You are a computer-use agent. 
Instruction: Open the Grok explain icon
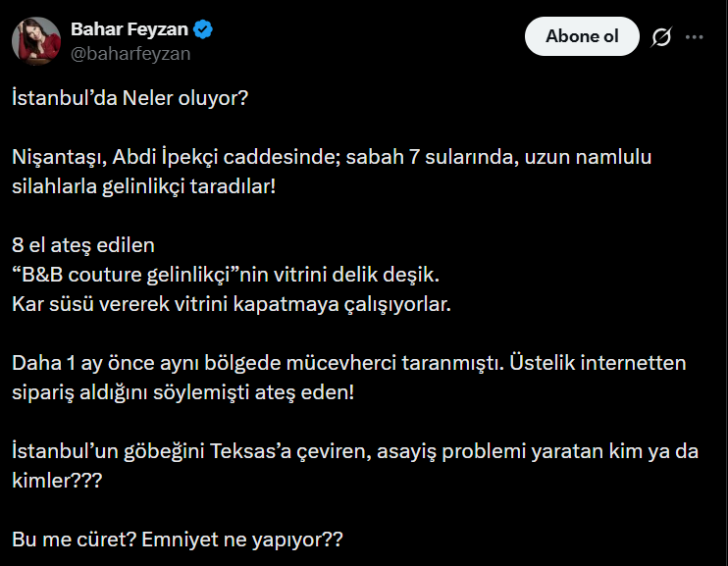coord(661,37)
